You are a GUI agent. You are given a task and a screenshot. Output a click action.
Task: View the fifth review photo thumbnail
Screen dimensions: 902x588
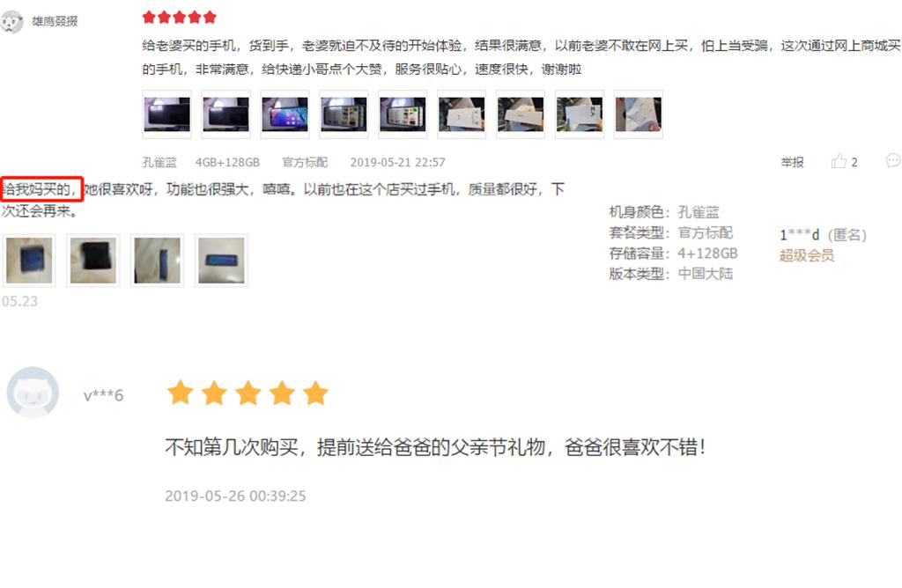403,114
